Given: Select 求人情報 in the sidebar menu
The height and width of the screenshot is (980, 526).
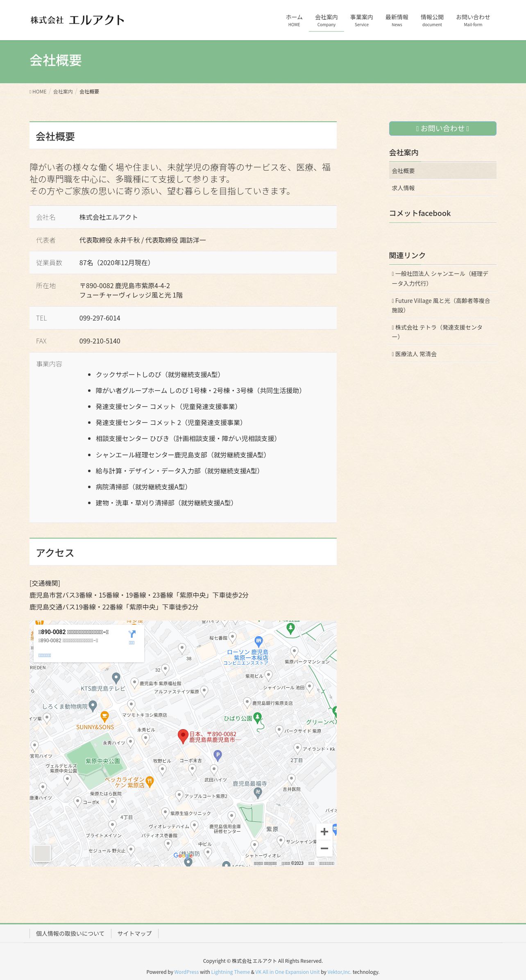Looking at the screenshot, I should [x=442, y=188].
